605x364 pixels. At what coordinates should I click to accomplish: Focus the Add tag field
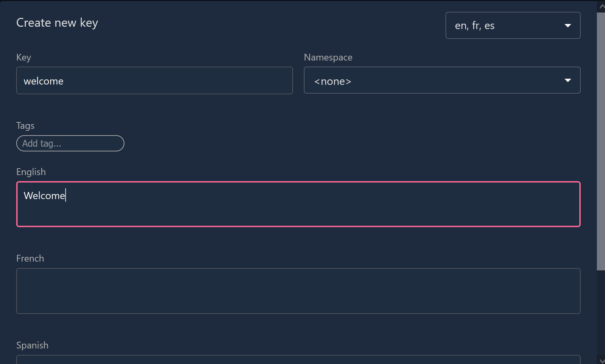click(x=70, y=143)
